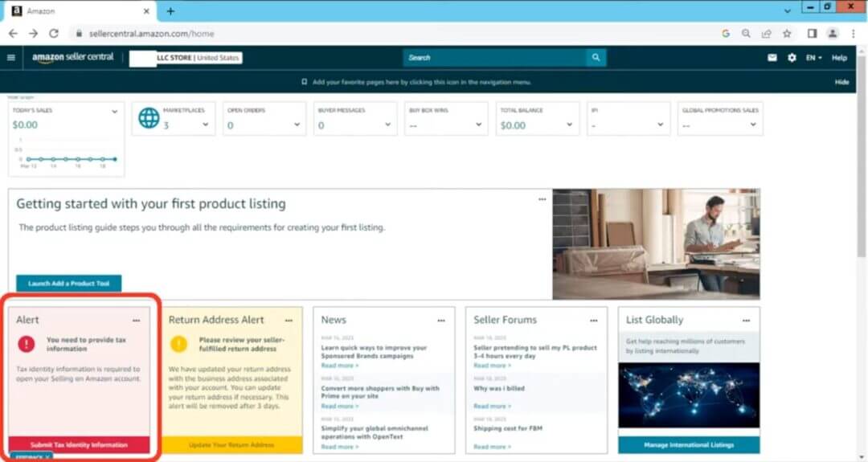Close the Amazon browser tab
Screen dimensions: 868x462
(146, 11)
